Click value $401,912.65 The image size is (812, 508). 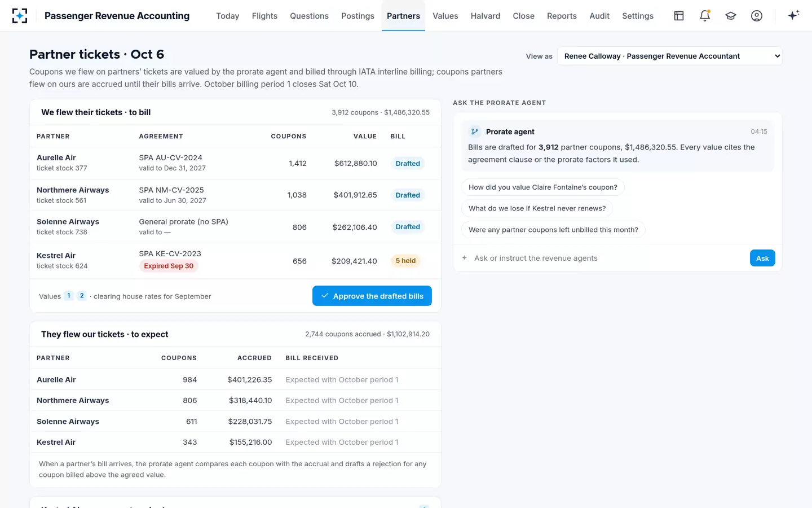355,195
